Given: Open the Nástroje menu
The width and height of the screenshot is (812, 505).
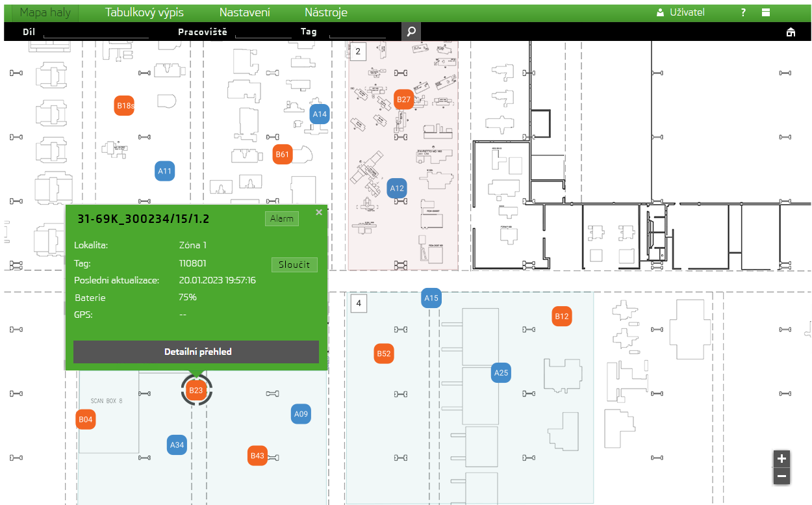Looking at the screenshot, I should 325,12.
